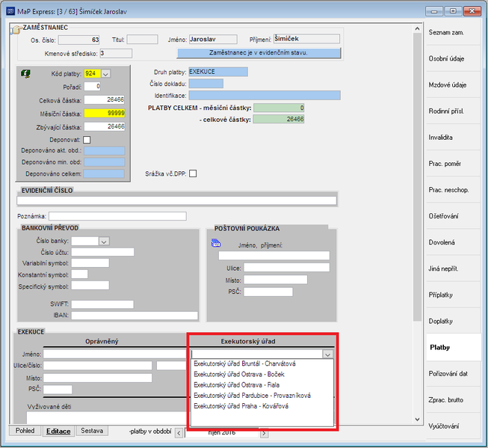Enable the Srážka vč.DPP checkbox

coord(193,174)
